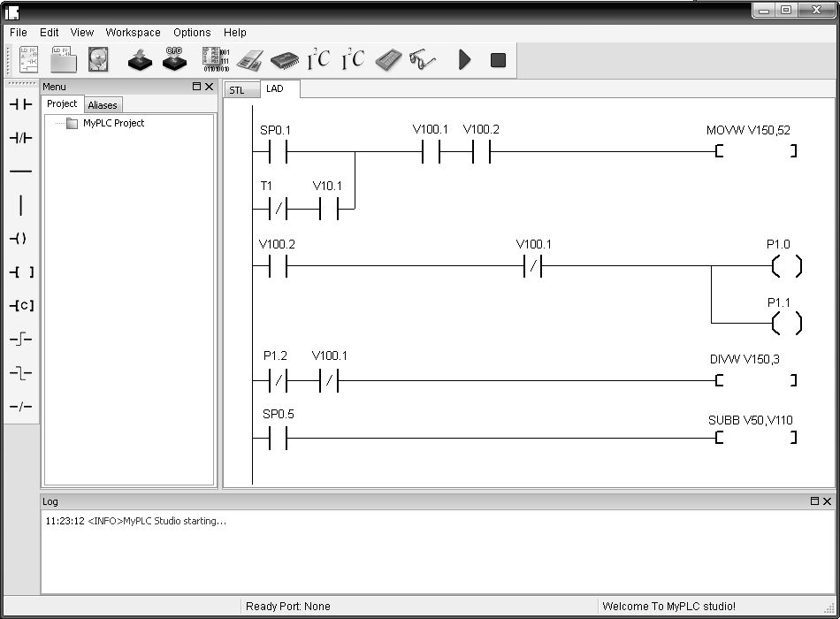This screenshot has height=619, width=840.
Task: Close the Log panel
Action: tap(827, 501)
